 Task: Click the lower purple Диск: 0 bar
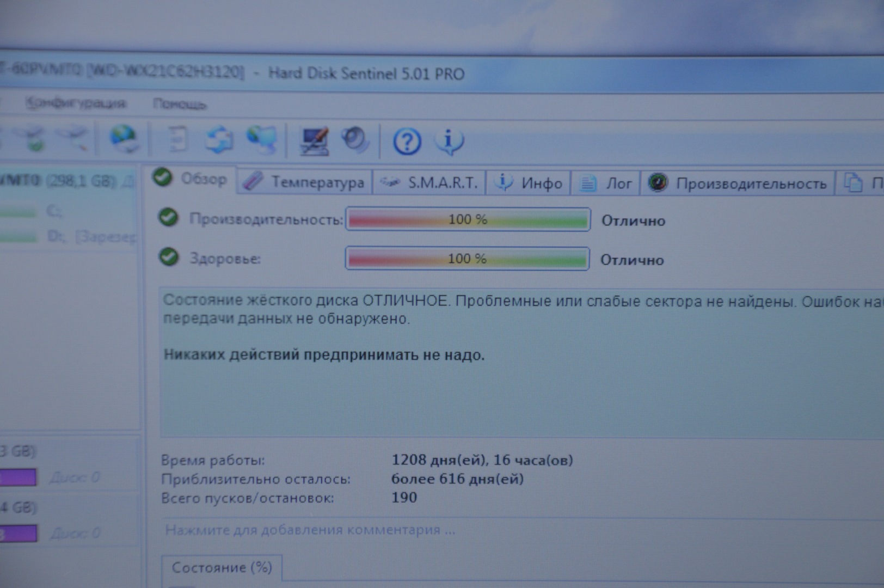coord(19,533)
